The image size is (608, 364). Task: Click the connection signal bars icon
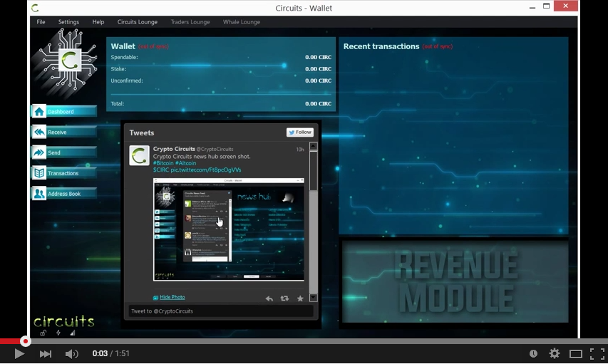(x=73, y=333)
